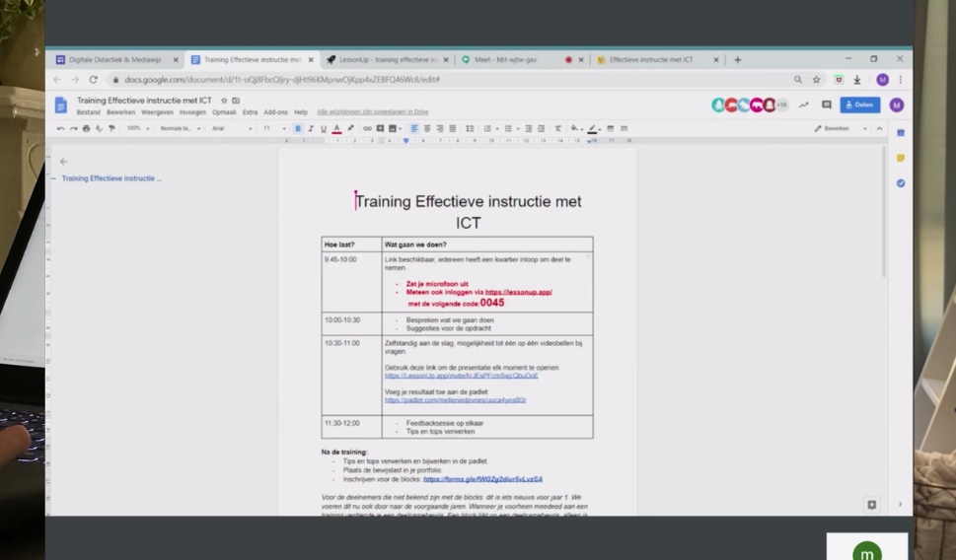Open the Invoegen menu

pyautogui.click(x=192, y=112)
